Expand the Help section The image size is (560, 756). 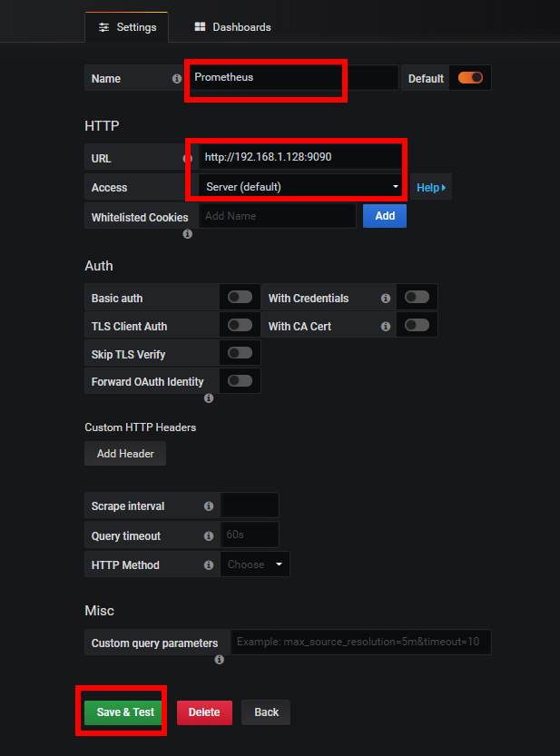pyautogui.click(x=431, y=187)
